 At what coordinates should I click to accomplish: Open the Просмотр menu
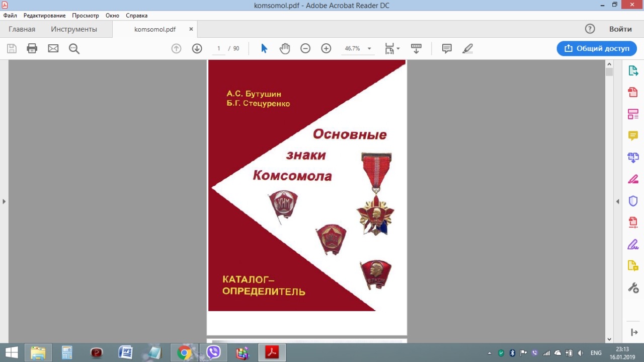(86, 16)
